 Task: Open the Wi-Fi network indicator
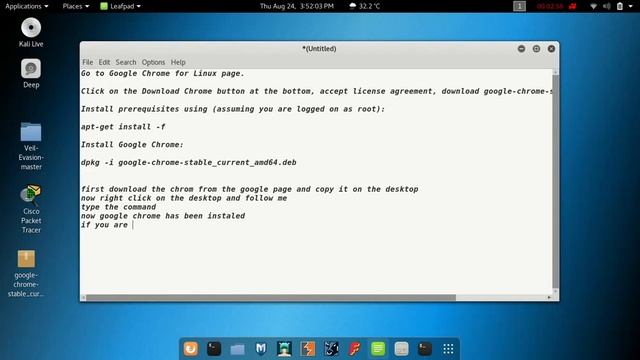click(x=594, y=6)
